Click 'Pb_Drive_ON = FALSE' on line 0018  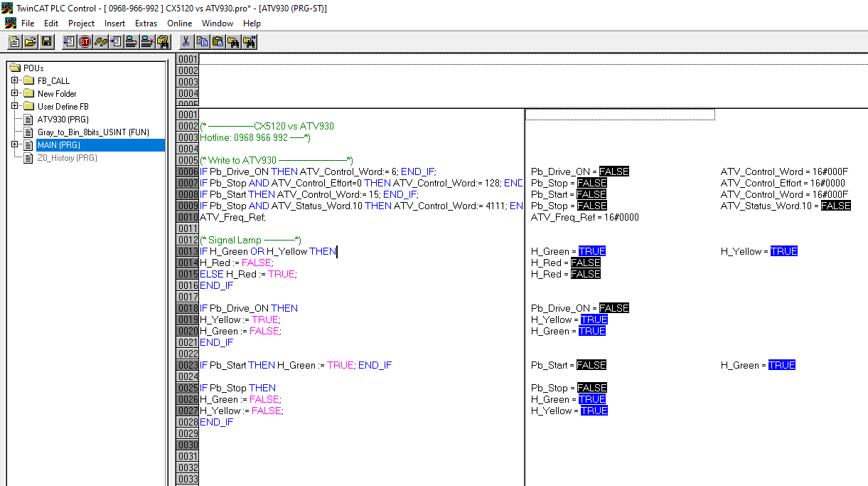point(579,308)
